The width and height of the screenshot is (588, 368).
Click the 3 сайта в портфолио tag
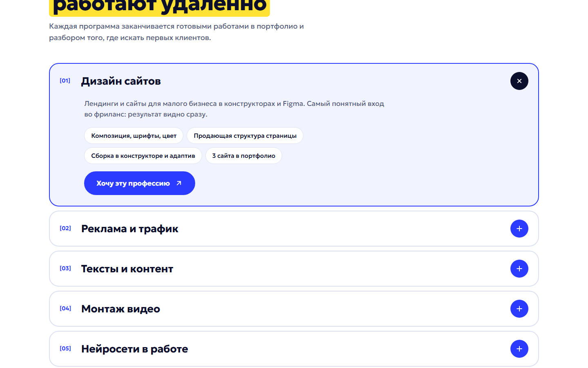tap(244, 156)
